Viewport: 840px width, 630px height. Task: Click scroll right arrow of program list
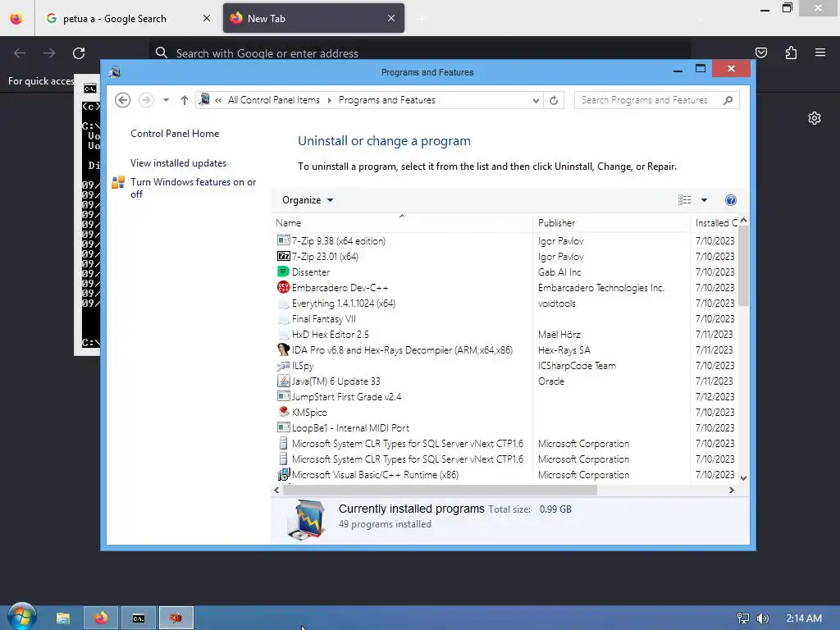point(731,491)
